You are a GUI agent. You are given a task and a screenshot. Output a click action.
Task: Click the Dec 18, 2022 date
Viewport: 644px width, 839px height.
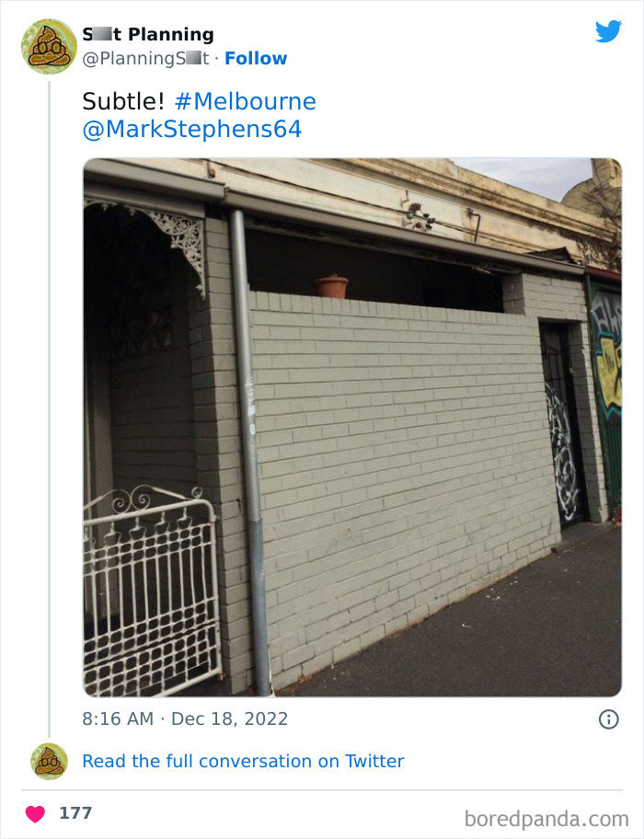coord(229,718)
